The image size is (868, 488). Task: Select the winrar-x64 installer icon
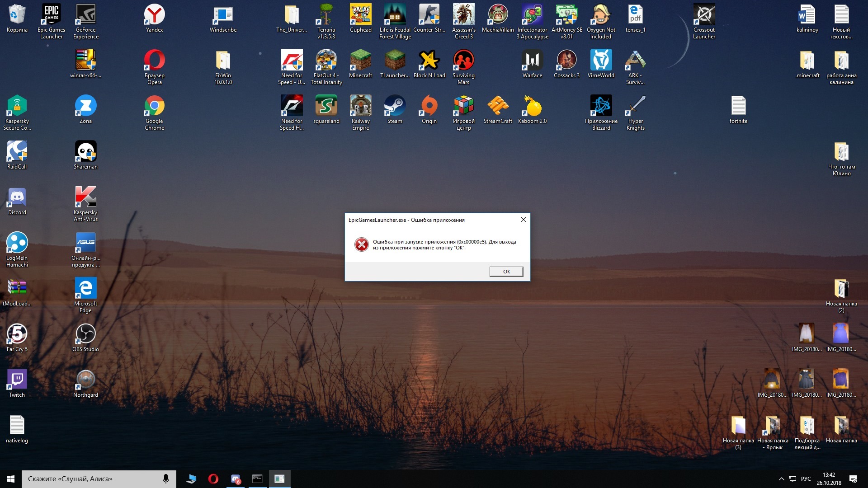(x=86, y=64)
